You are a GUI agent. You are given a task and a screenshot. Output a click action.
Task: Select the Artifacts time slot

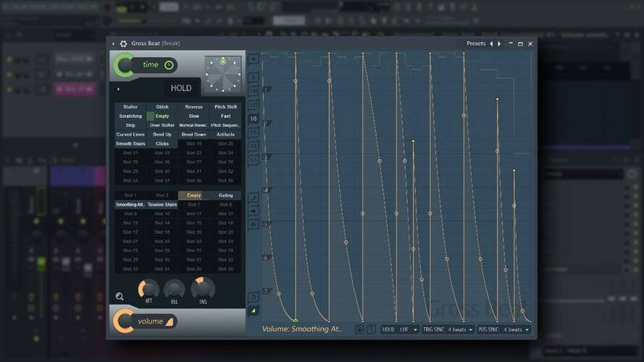point(225,135)
